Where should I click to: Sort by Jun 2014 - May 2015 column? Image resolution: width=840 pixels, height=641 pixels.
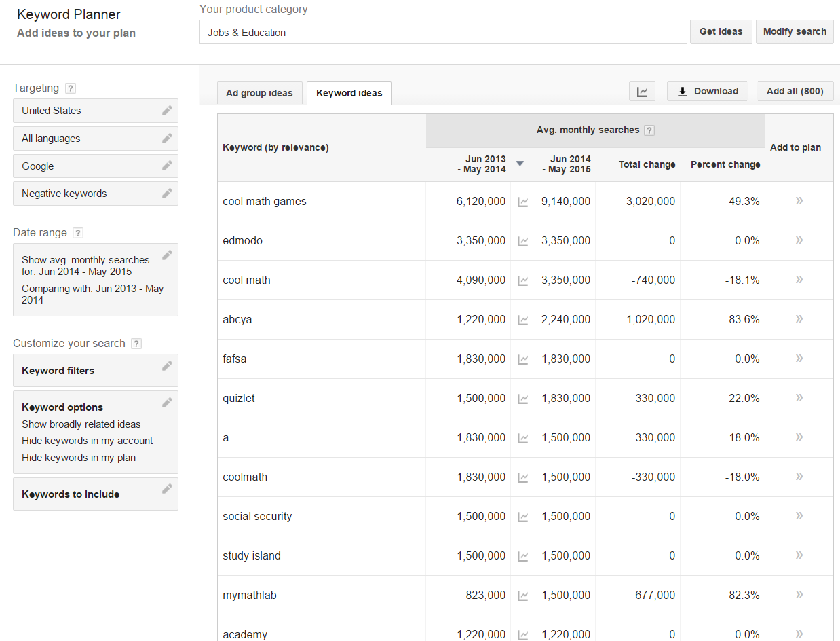coord(567,164)
